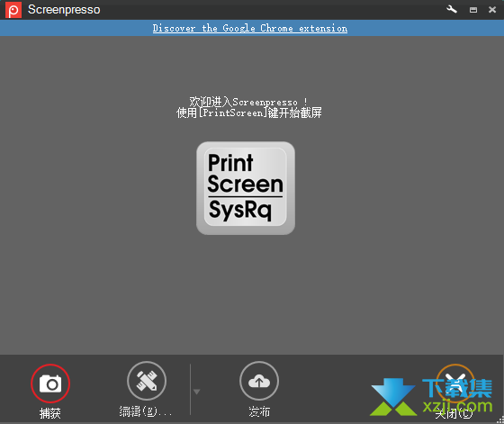Click the 发布 label text
The height and width of the screenshot is (424, 504).
(259, 411)
